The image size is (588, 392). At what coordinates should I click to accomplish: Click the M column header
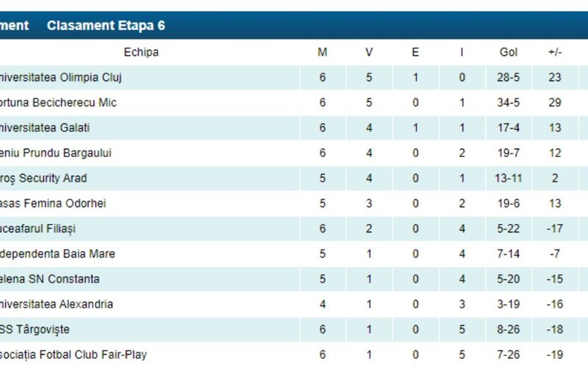point(322,52)
